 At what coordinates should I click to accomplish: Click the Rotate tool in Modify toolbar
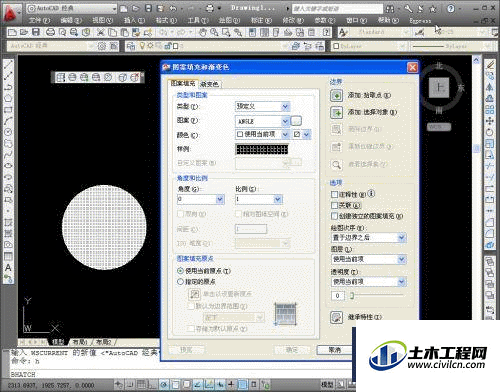[490, 132]
